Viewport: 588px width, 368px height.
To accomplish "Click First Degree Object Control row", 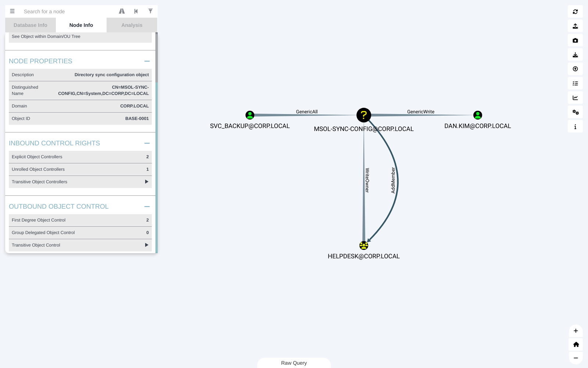I will coord(80,220).
